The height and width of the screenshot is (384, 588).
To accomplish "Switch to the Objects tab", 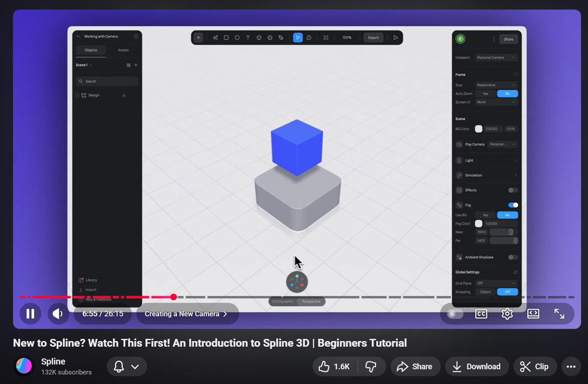I will pyautogui.click(x=91, y=50).
